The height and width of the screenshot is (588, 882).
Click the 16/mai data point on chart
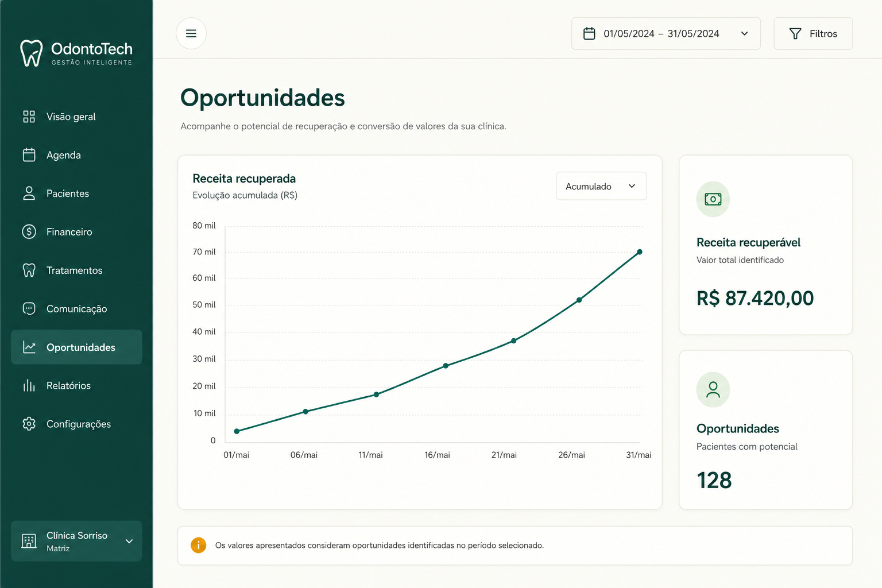tap(446, 366)
